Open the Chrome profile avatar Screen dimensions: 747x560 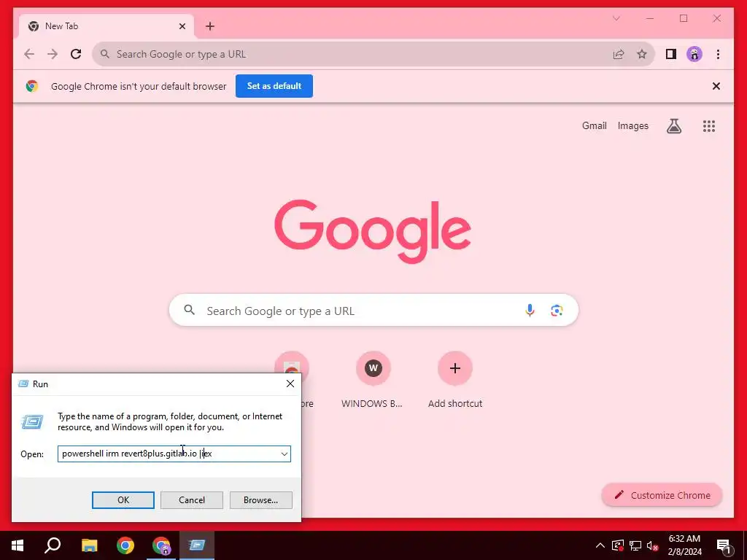(694, 54)
